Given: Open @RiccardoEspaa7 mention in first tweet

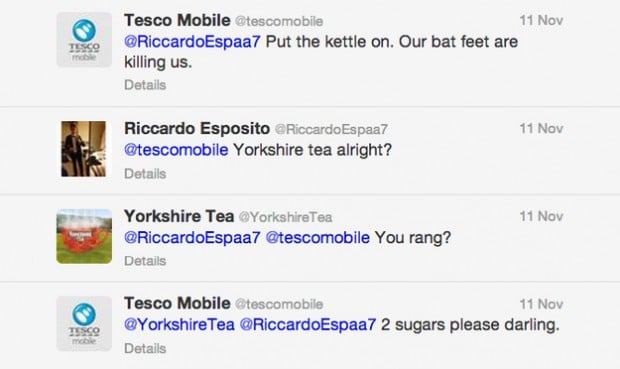Looking at the screenshot, I should click(192, 42).
